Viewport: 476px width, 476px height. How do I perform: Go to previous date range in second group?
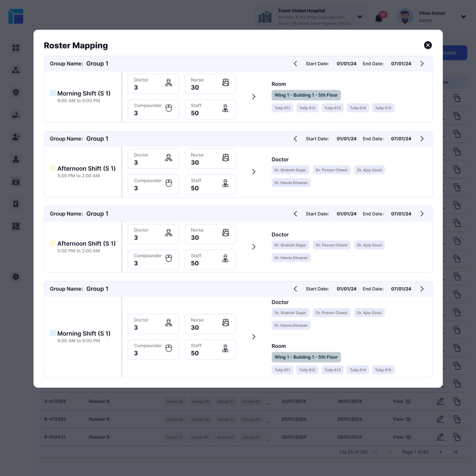(295, 139)
